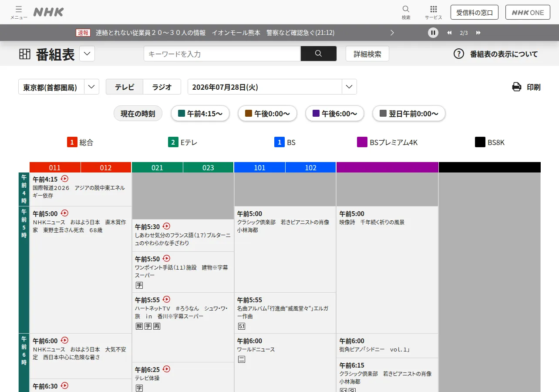Submit keyword search with black search button
The height and width of the screenshot is (392, 559).
click(318, 54)
